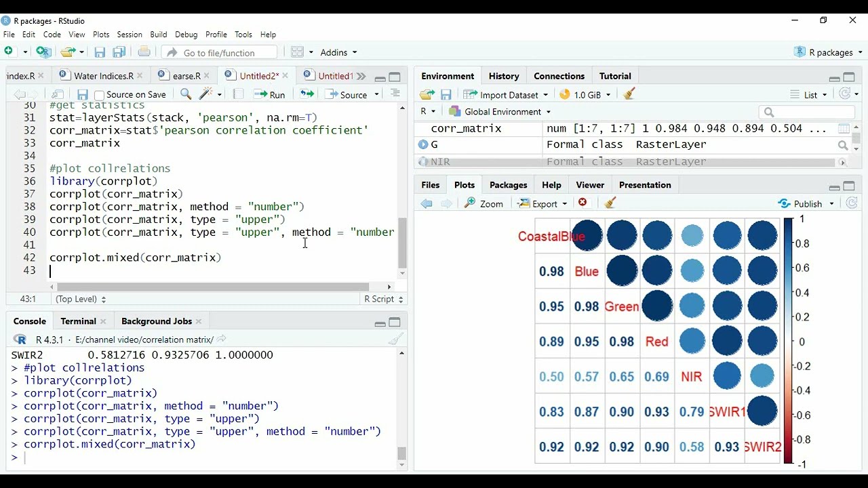Viewport: 868px width, 488px height.
Task: Refresh the Environment pane
Action: click(x=844, y=94)
